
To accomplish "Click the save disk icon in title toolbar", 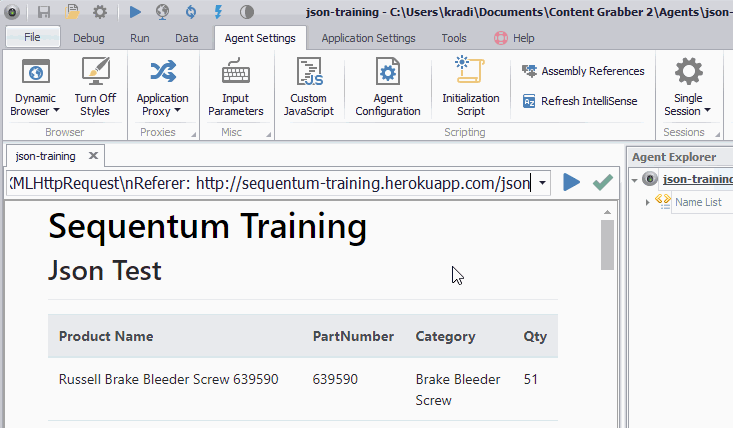I will (44, 12).
